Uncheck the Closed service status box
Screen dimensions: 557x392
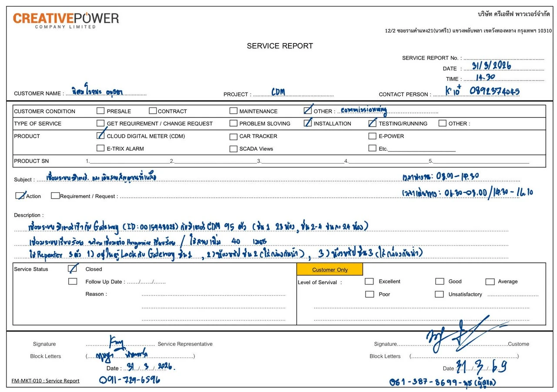(73, 269)
